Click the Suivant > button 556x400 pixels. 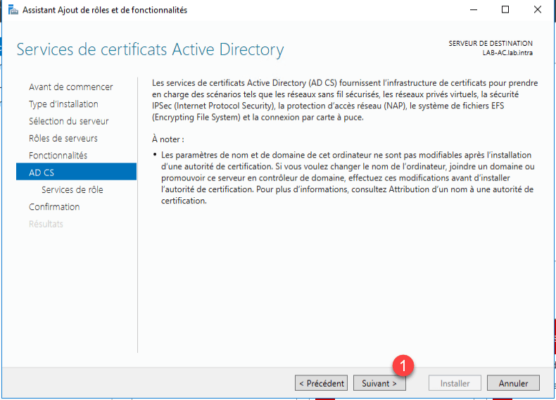379,383
